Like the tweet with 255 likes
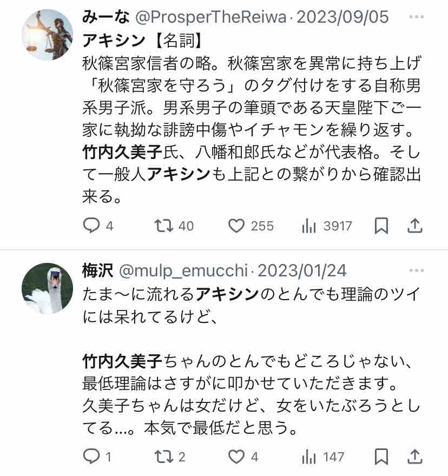 pyautogui.click(x=236, y=226)
